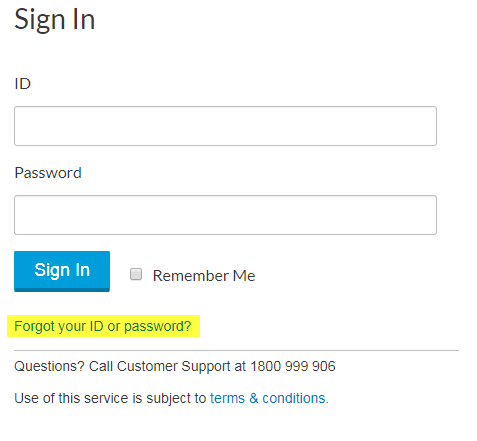Click the word 'conditions' in the terms link
The image size is (477, 441).
click(x=294, y=398)
